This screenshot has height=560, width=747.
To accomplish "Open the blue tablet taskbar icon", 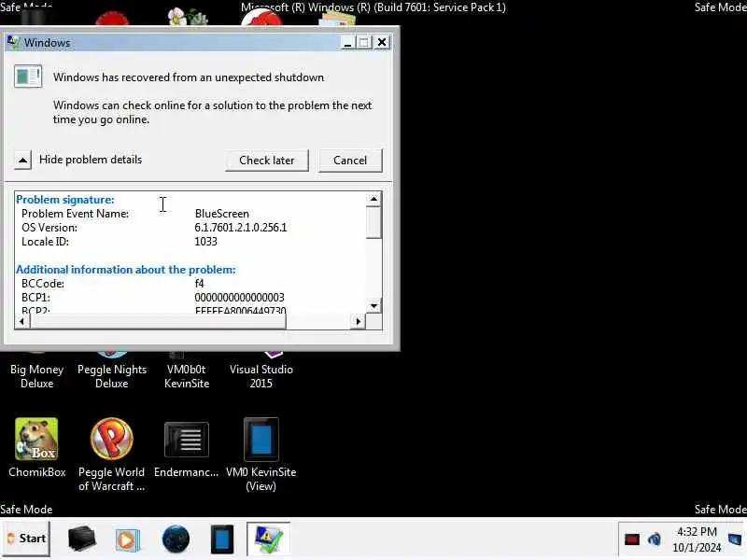I will pyautogui.click(x=222, y=539).
